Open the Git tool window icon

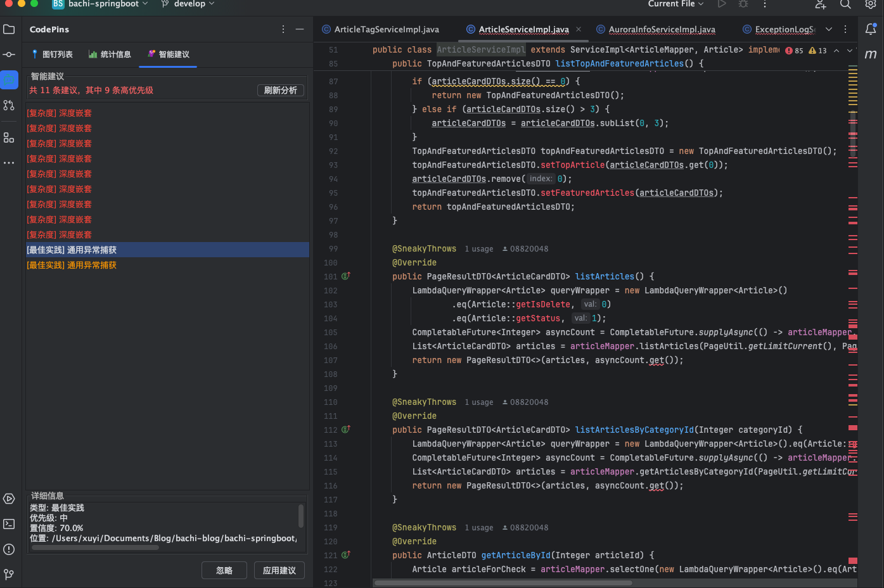[x=9, y=575]
